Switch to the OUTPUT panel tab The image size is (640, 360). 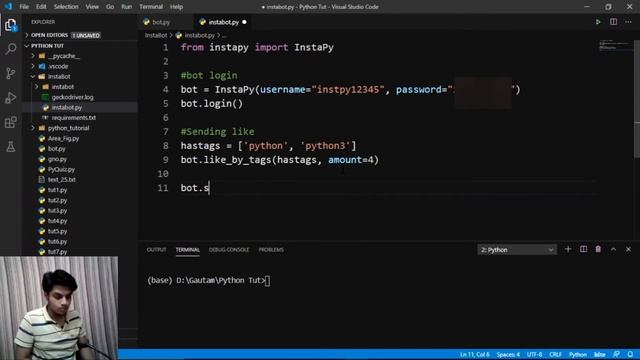coord(156,249)
